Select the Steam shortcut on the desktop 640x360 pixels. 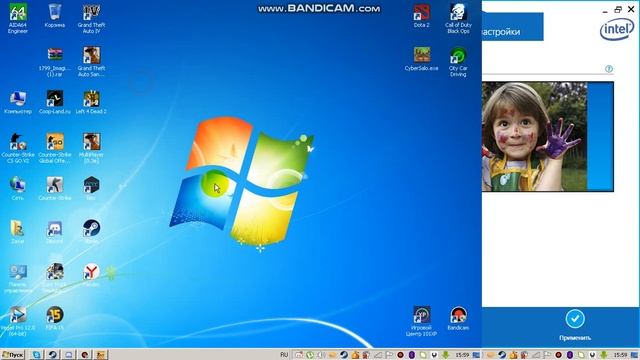91,232
